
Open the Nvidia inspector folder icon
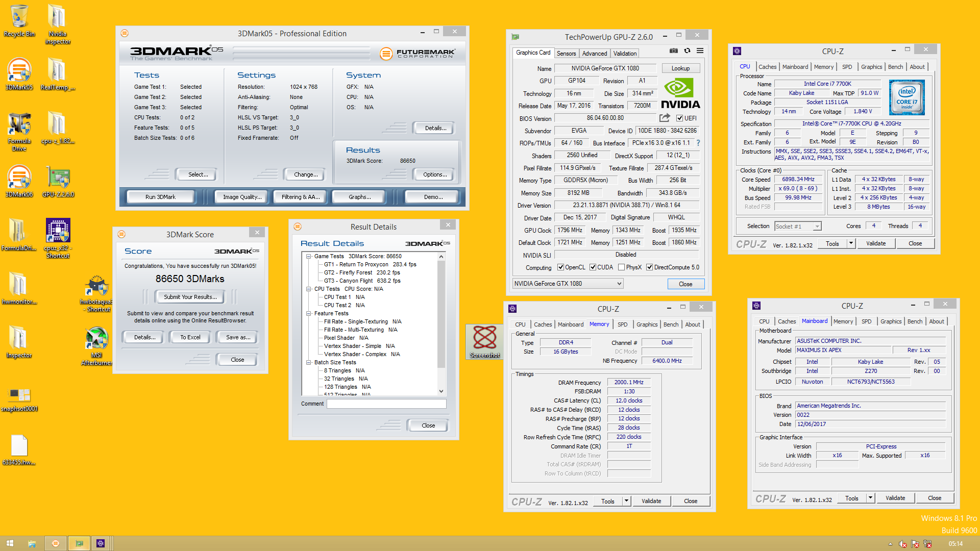point(57,24)
